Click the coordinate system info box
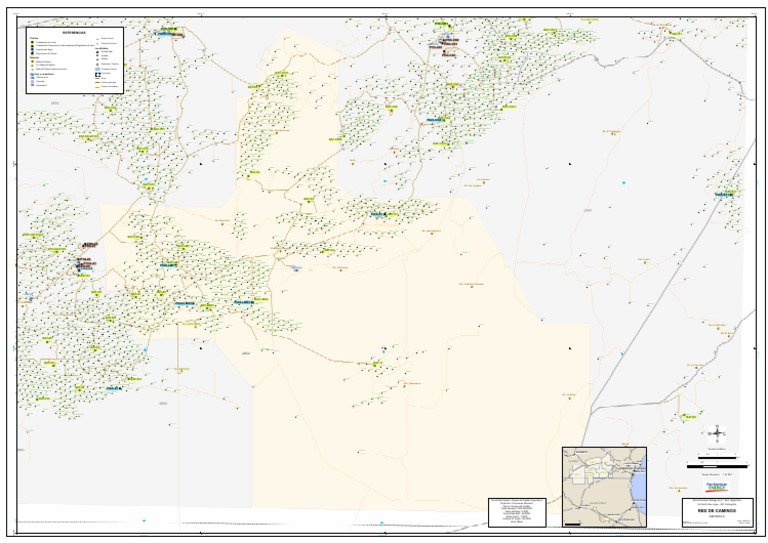 517,513
